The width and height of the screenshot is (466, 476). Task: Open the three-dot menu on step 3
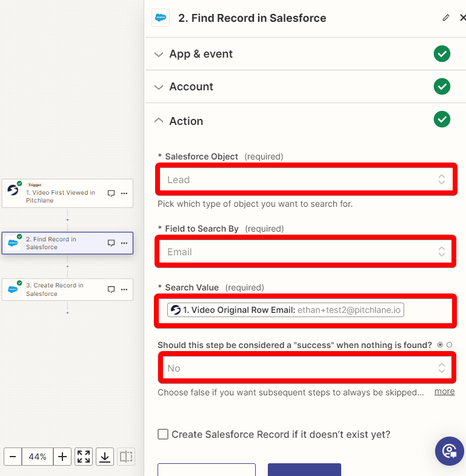[x=124, y=290]
